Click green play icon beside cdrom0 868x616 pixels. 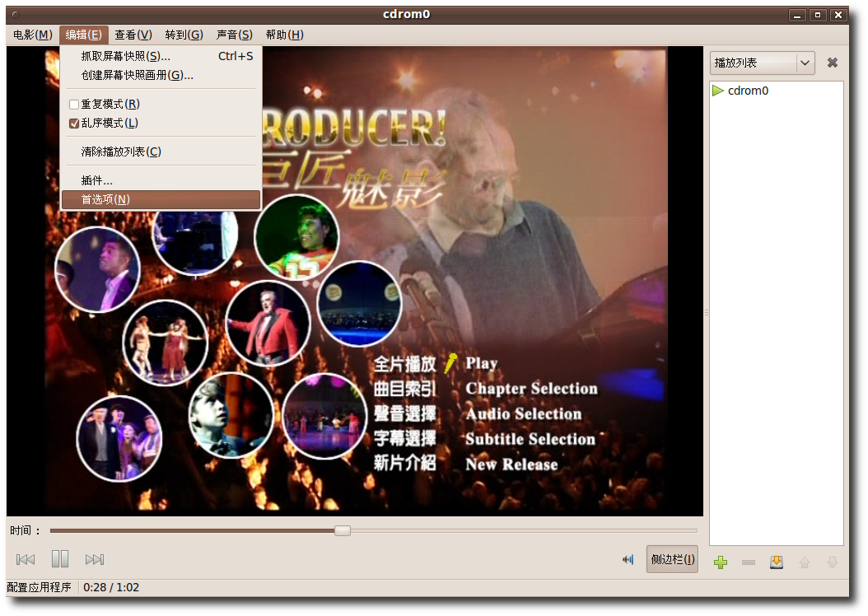coord(718,91)
